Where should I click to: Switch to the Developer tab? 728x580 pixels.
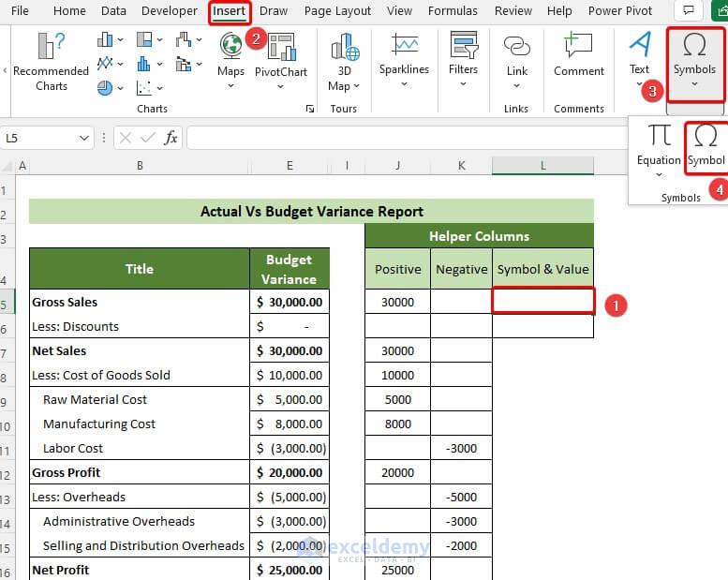[170, 10]
